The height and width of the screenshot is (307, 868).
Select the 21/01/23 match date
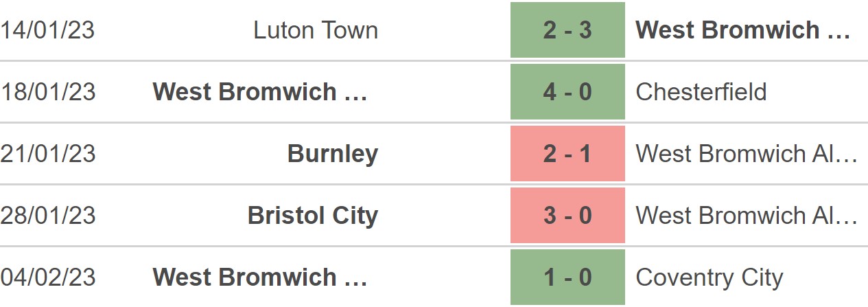point(47,154)
